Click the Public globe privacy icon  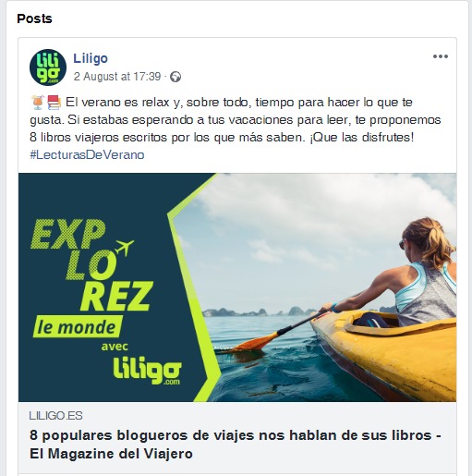[175, 77]
